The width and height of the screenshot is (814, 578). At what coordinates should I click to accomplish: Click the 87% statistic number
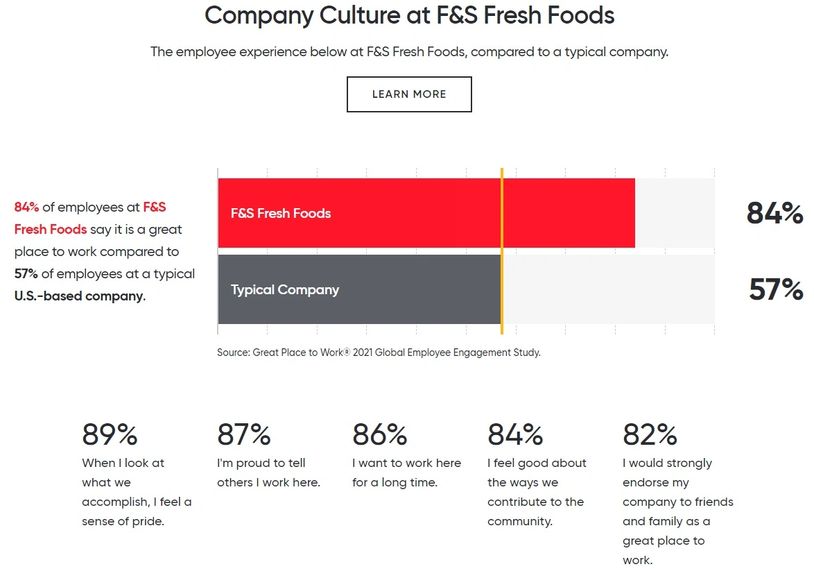point(244,435)
